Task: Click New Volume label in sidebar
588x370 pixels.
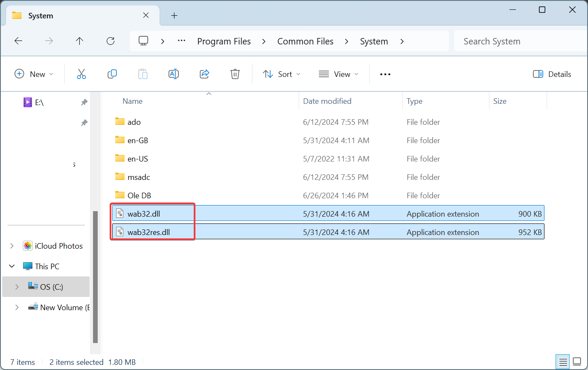Action: (64, 307)
